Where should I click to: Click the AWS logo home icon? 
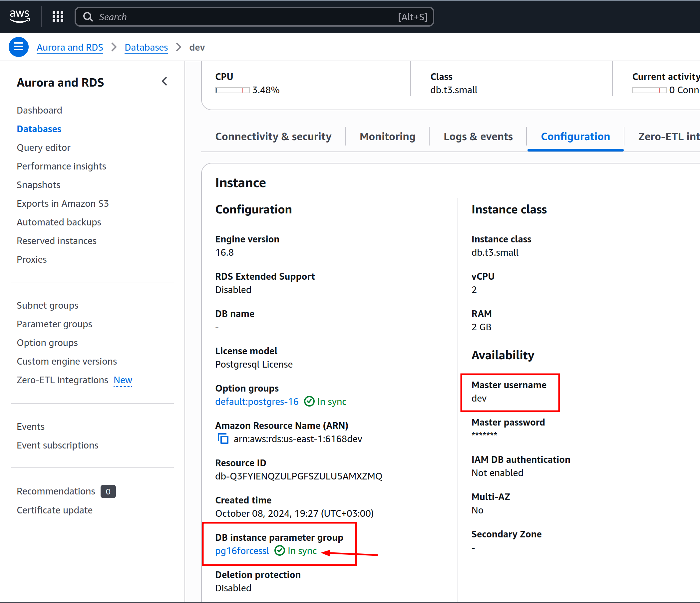pos(20,16)
